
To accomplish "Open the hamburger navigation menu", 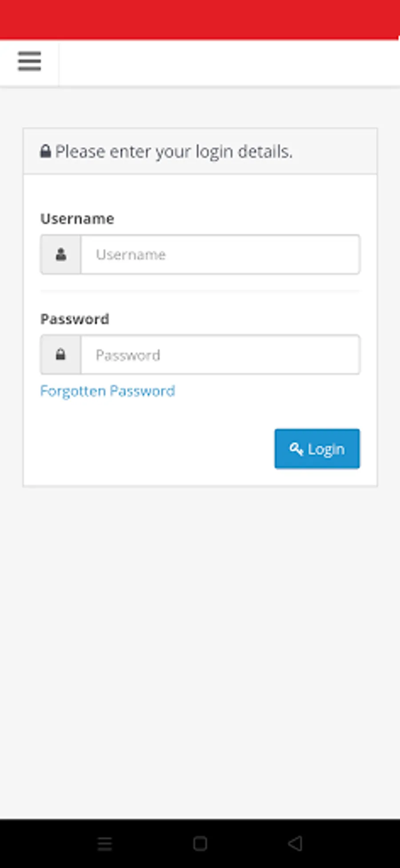I will pyautogui.click(x=29, y=61).
